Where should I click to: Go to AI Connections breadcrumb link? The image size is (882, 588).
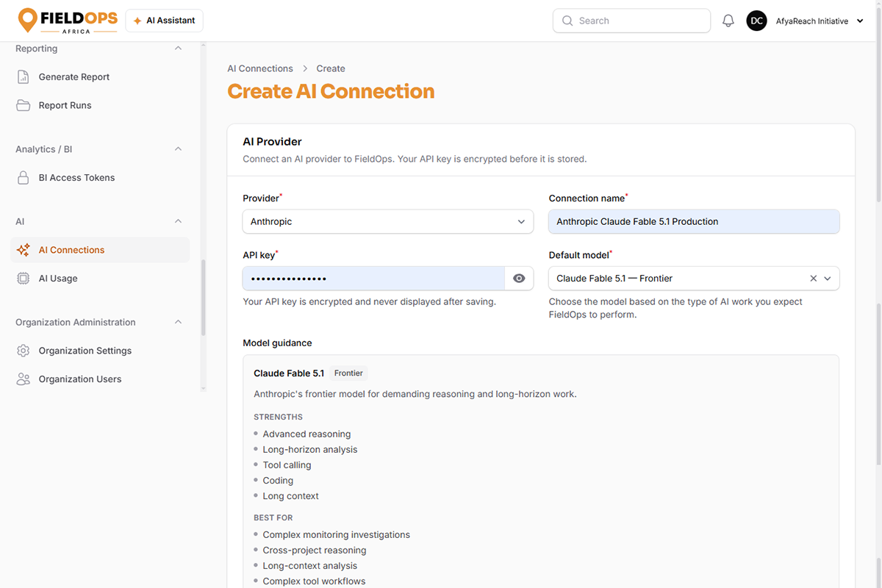[260, 68]
